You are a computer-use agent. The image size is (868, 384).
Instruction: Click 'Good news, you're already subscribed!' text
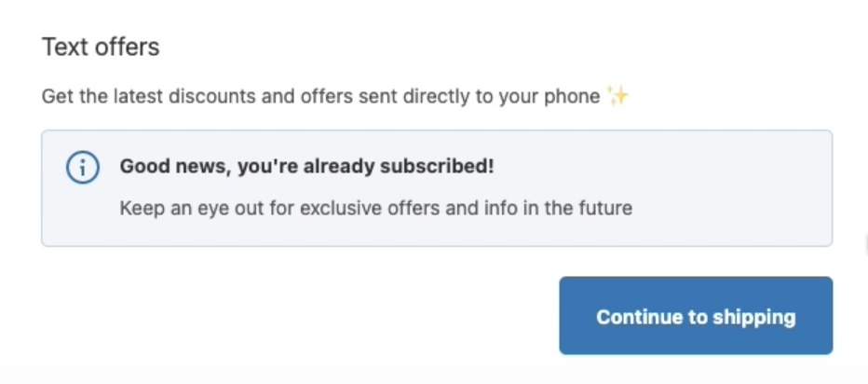pyautogui.click(x=306, y=166)
